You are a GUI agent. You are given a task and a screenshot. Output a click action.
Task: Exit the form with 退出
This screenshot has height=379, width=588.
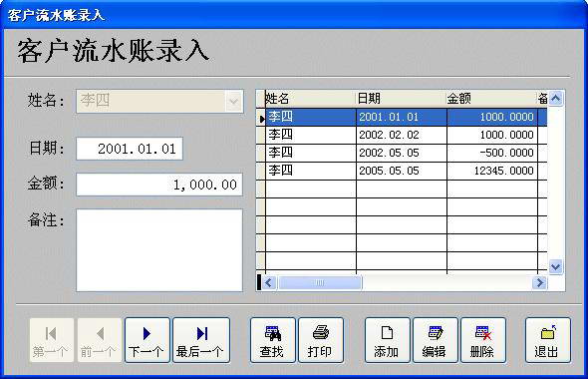[548, 340]
